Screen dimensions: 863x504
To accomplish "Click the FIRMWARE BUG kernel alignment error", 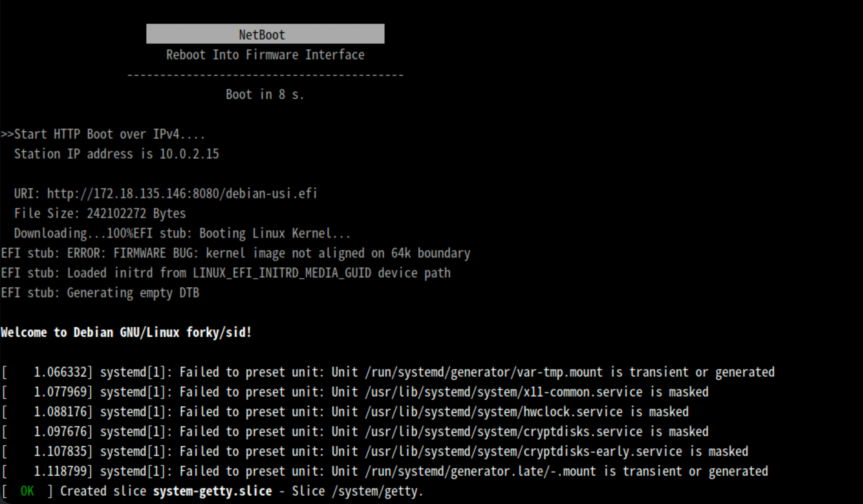I will (236, 253).
